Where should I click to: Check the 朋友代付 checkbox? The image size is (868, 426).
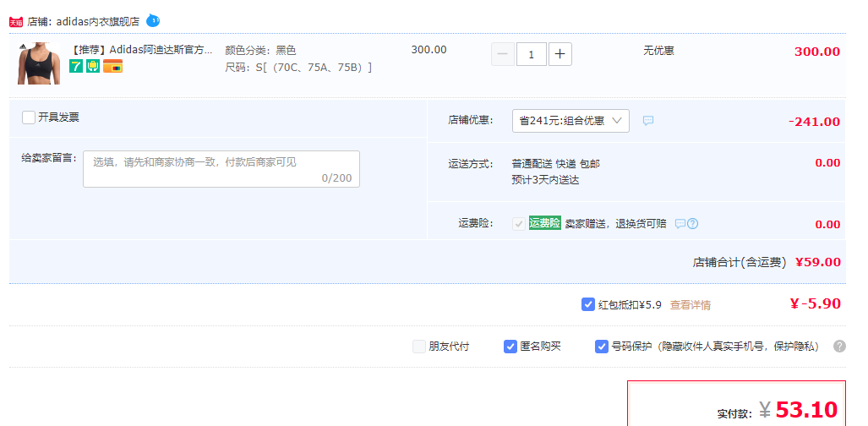pyautogui.click(x=419, y=347)
